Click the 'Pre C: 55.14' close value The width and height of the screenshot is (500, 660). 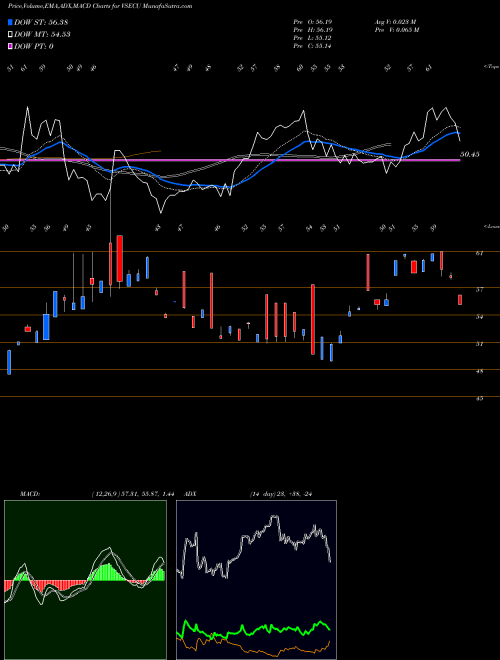[313, 46]
